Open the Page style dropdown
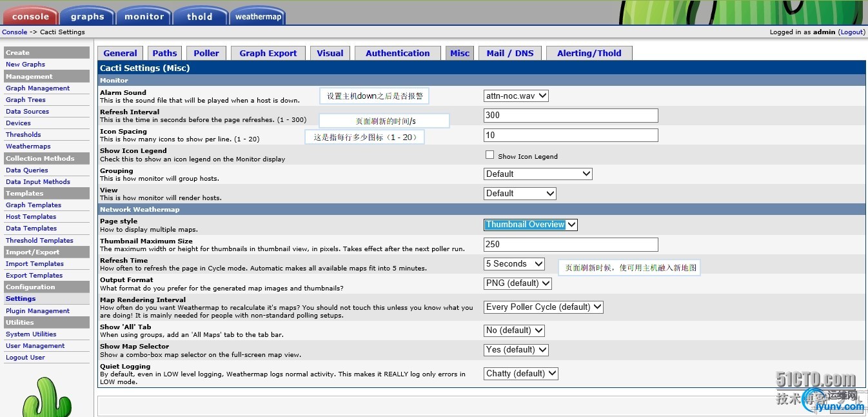The width and height of the screenshot is (868, 417). coord(531,225)
